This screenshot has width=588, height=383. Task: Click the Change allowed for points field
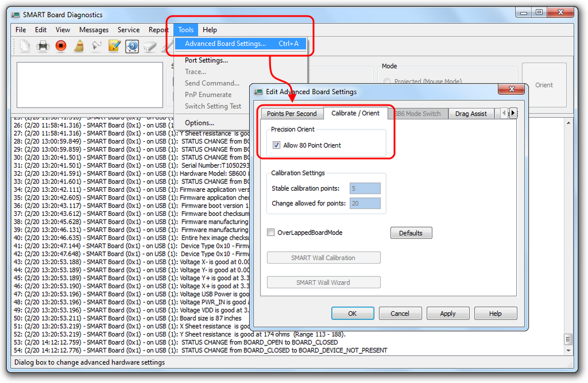click(x=365, y=204)
